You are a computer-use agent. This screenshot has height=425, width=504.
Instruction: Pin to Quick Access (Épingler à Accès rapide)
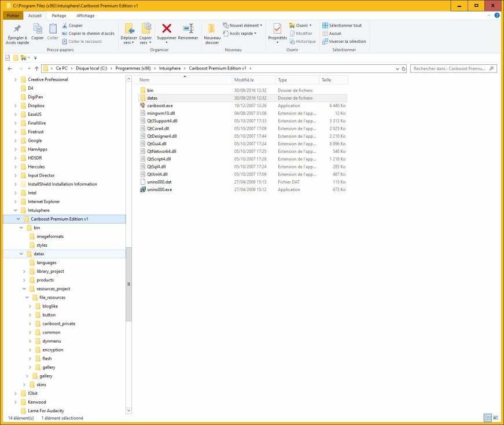coord(17,34)
